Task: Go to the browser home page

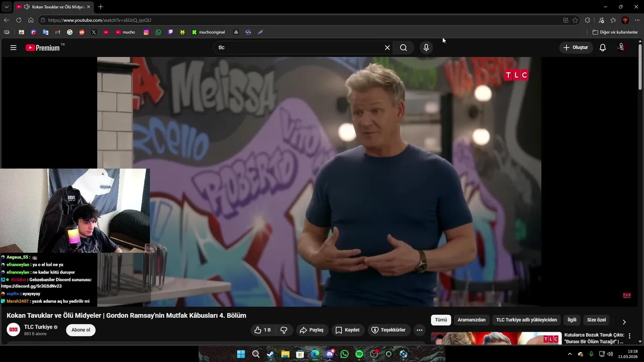Action: click(31, 20)
